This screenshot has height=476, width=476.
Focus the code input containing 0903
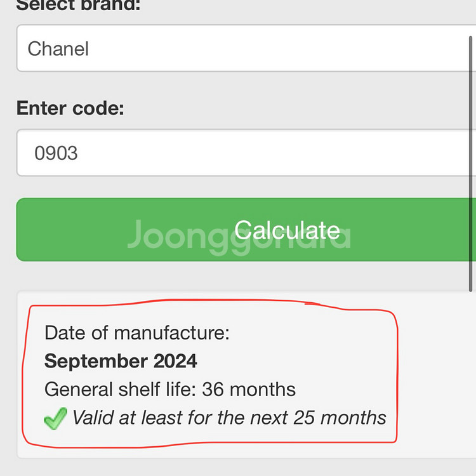pos(246,153)
